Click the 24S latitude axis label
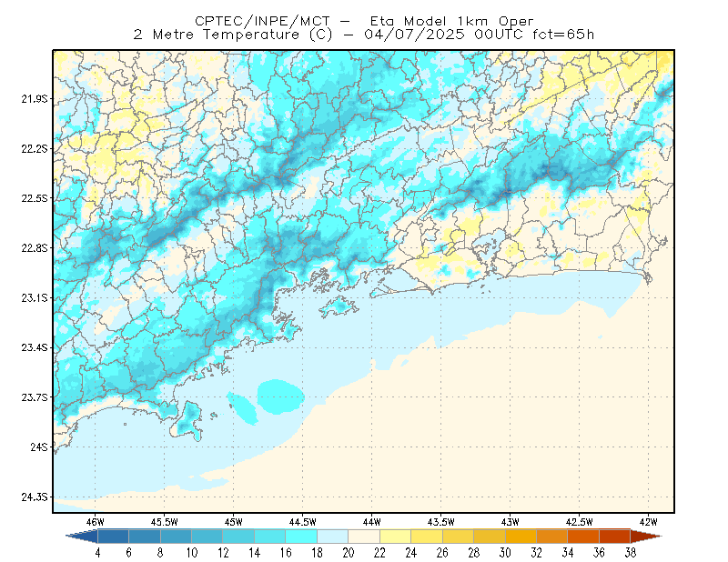 click(39, 447)
